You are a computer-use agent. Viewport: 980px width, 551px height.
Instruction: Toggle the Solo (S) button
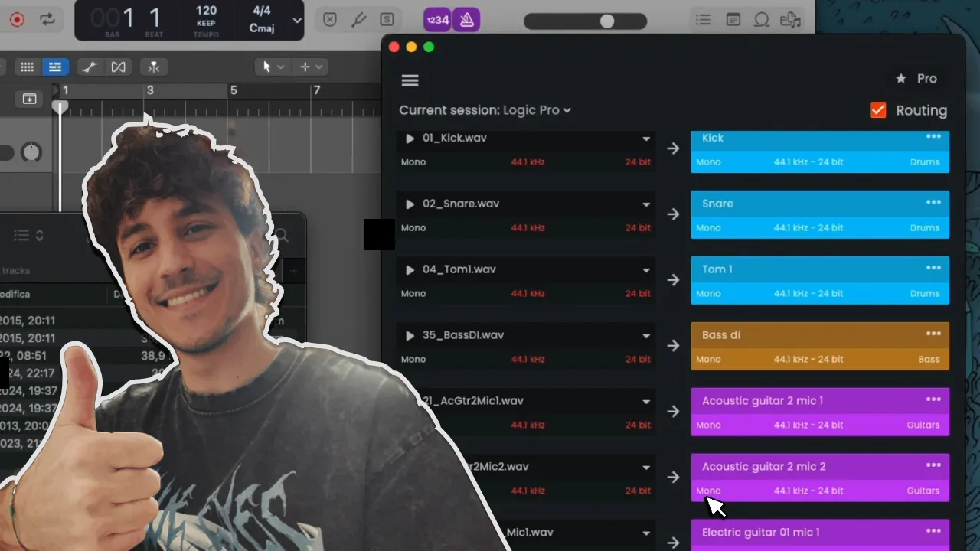387,20
